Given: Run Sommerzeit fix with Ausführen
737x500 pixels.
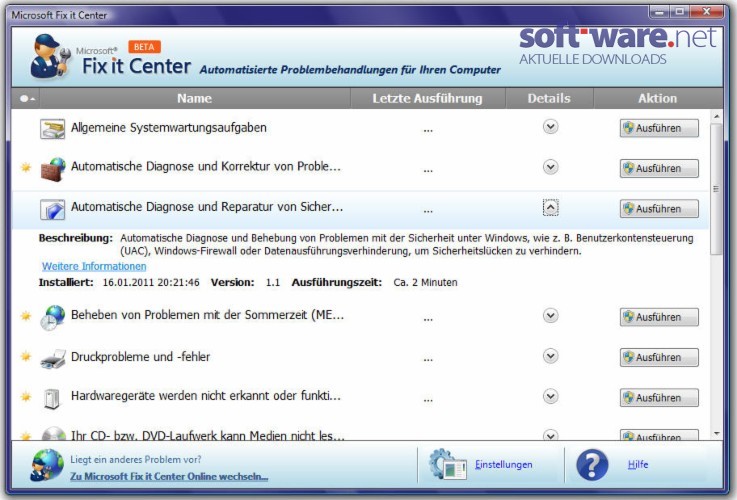Looking at the screenshot, I should 659,317.
